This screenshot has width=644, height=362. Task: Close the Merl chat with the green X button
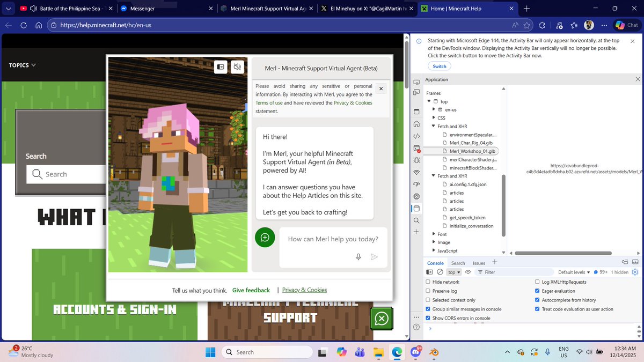click(x=382, y=319)
